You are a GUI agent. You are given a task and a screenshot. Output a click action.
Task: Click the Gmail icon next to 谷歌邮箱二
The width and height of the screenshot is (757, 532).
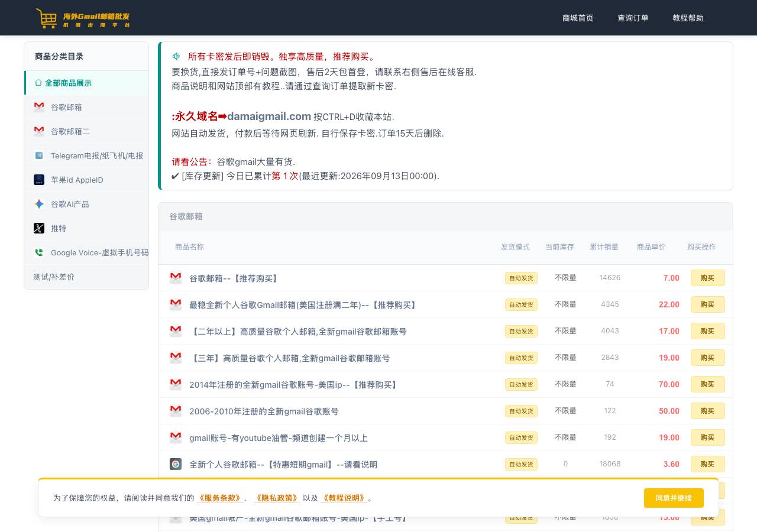click(39, 131)
